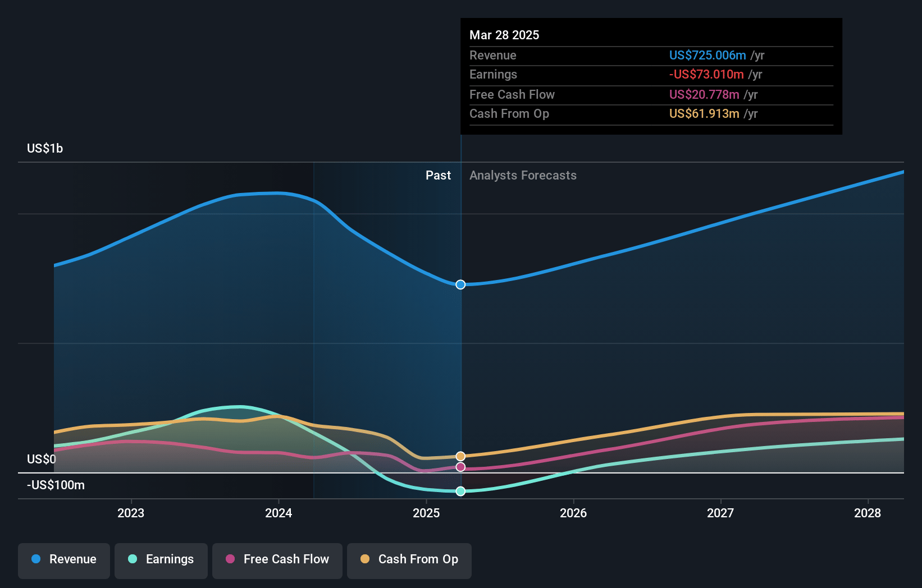Click the US$20.778m free cash flow value
This screenshot has height=588, width=922.
coord(704,94)
